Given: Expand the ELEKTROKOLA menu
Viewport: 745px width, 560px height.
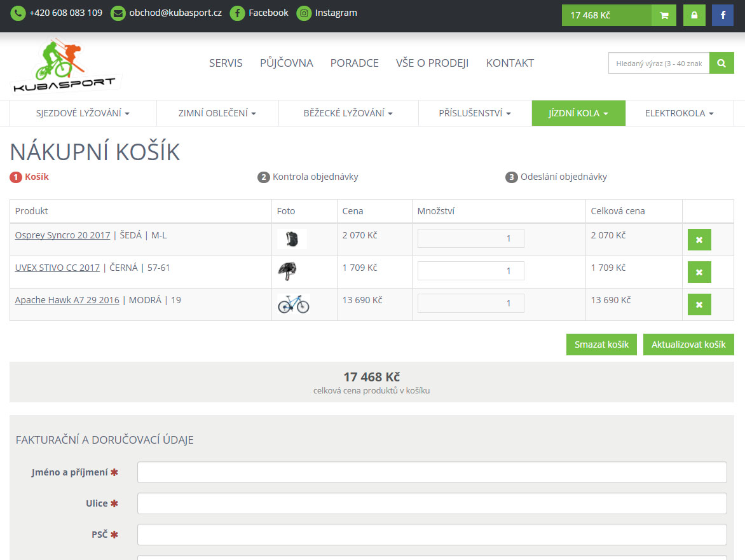Looking at the screenshot, I should point(680,113).
